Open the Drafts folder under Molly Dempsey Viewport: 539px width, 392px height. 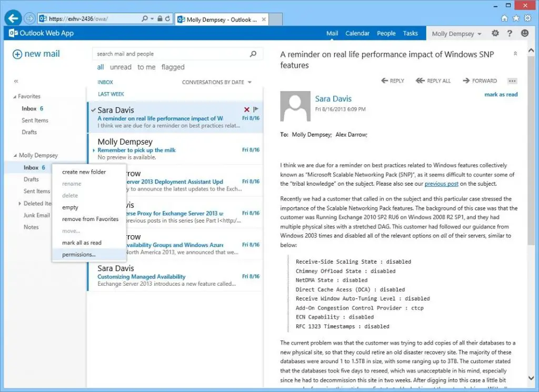pos(31,179)
